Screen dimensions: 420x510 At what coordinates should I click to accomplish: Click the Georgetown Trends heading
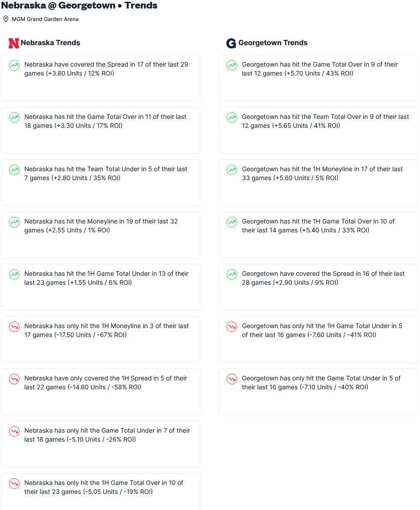tap(273, 42)
